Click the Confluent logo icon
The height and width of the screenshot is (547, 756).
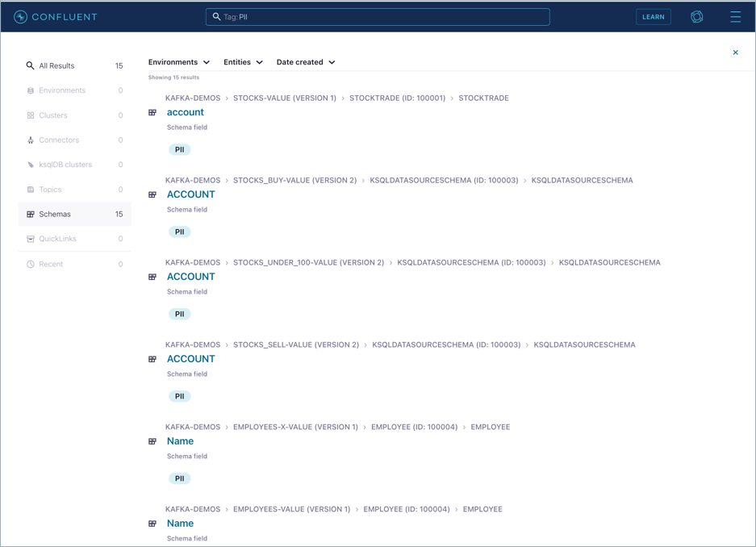click(20, 17)
